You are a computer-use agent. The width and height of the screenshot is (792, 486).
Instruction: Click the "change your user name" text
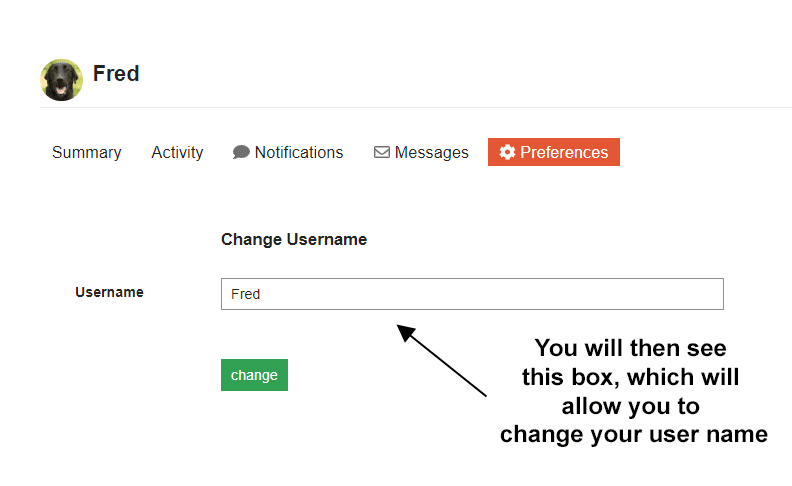(633, 435)
